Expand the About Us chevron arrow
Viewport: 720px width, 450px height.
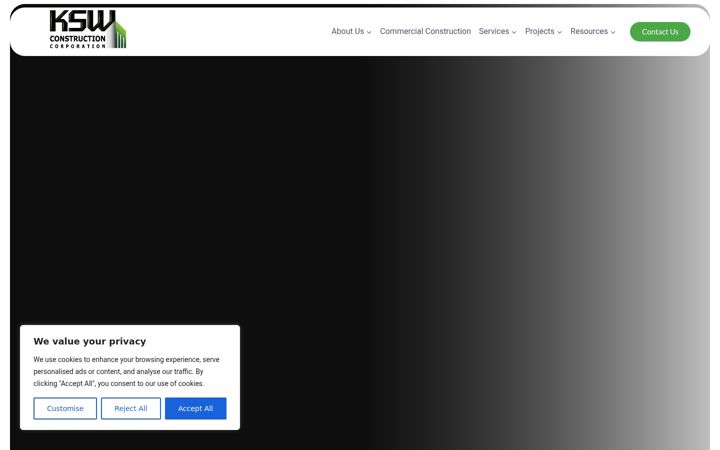pos(369,32)
